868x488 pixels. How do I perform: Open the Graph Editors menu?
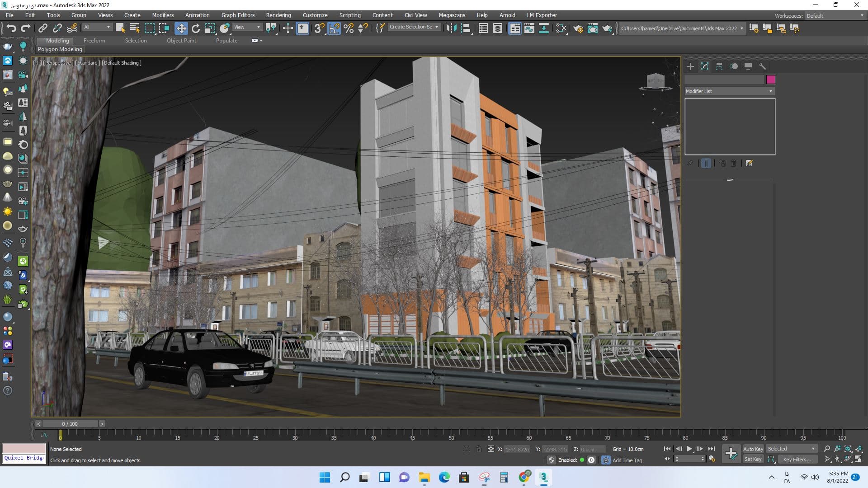tap(238, 15)
